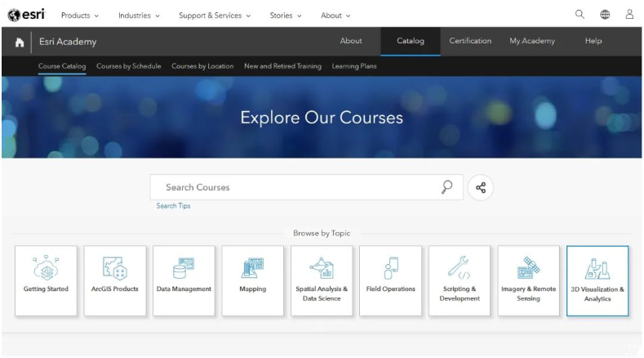Click the share icon button
644x358 pixels.
[481, 187]
